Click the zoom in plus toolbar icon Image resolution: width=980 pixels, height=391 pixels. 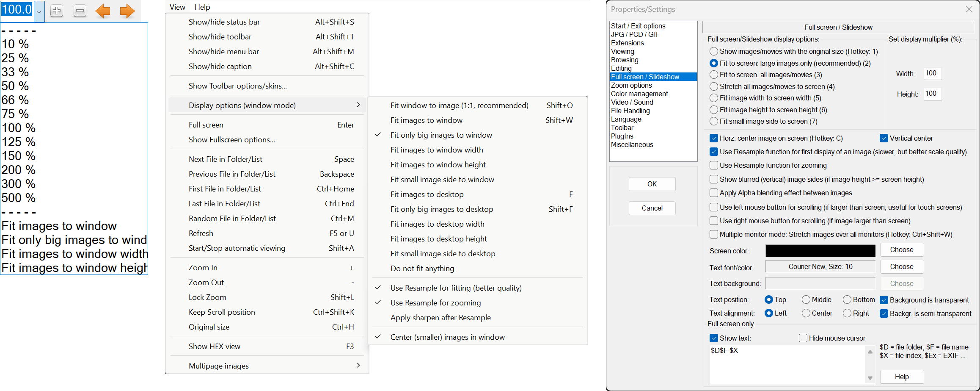coord(57,11)
